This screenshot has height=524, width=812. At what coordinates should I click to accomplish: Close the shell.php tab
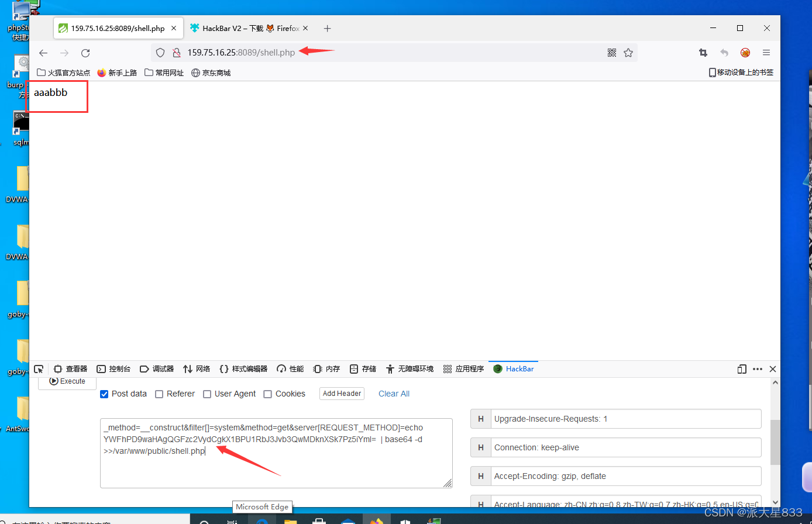coord(174,28)
